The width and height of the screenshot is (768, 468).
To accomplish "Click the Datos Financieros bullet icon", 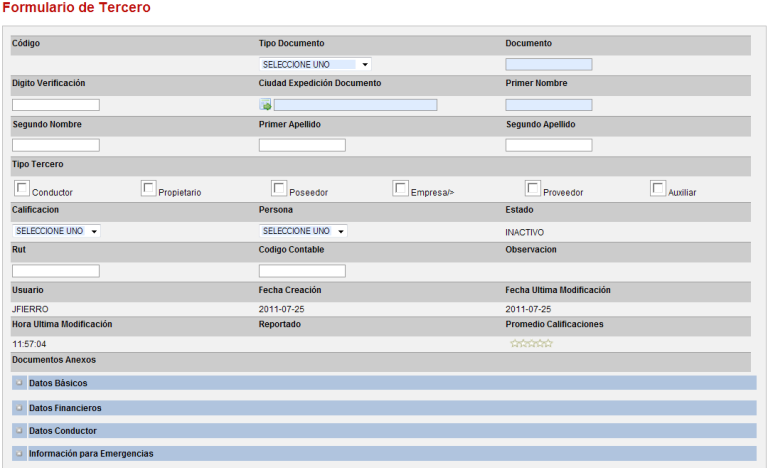I will click(x=19, y=408).
